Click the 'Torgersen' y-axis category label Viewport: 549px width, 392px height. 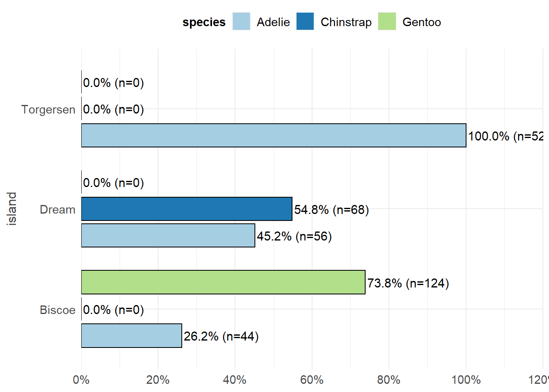pyautogui.click(x=48, y=109)
